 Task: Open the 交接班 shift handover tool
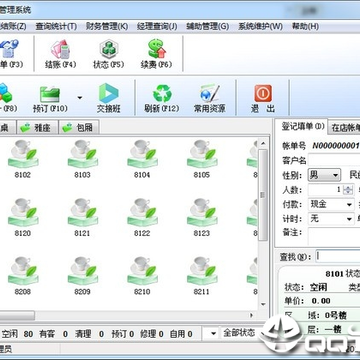[109, 99]
